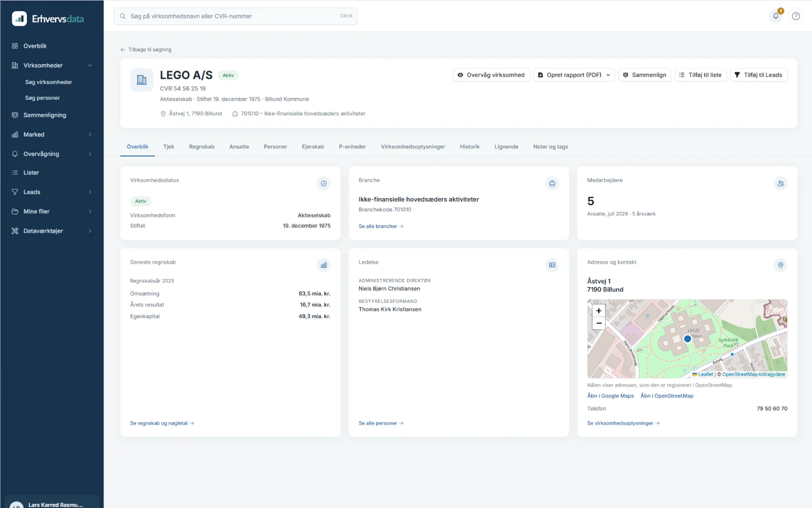The image size is (812, 508).
Task: Zoom in on the map
Action: [x=599, y=311]
